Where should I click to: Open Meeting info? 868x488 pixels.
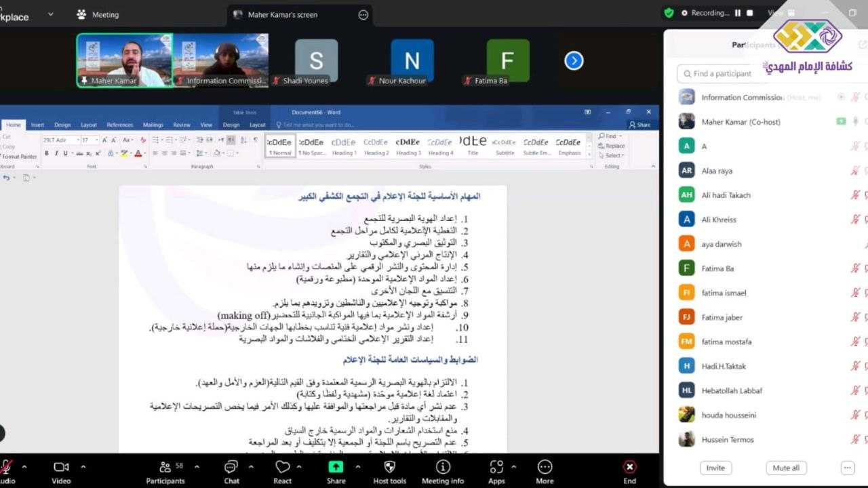tap(443, 467)
